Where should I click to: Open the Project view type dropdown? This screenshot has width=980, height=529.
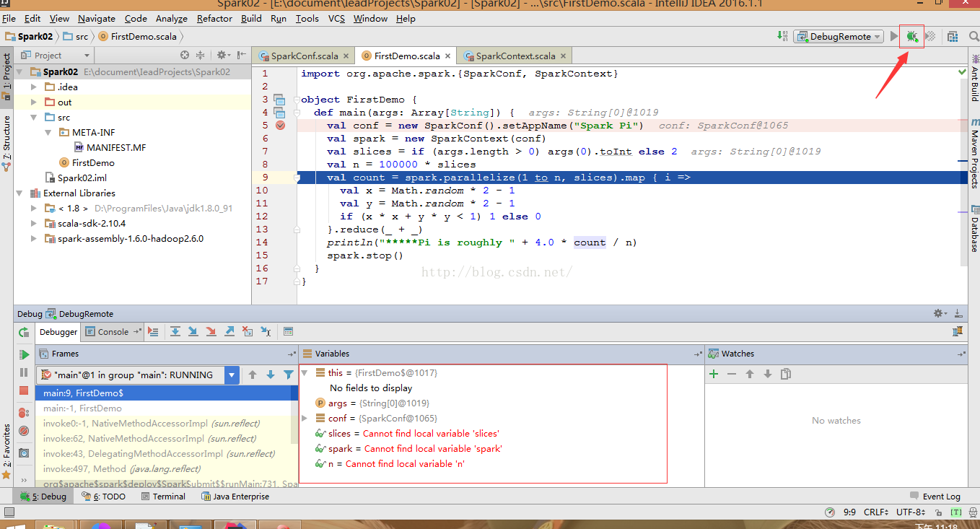pyautogui.click(x=55, y=55)
